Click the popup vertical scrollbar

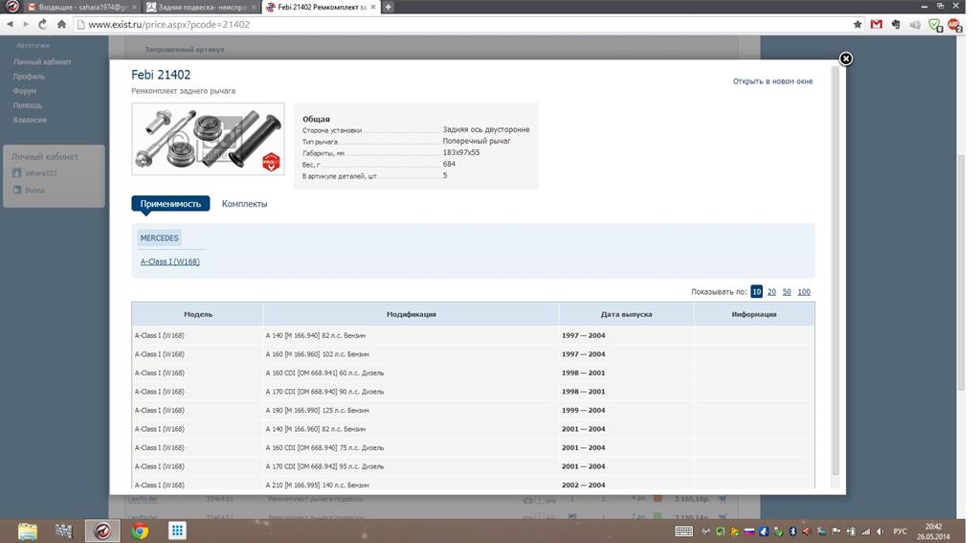[x=835, y=269]
